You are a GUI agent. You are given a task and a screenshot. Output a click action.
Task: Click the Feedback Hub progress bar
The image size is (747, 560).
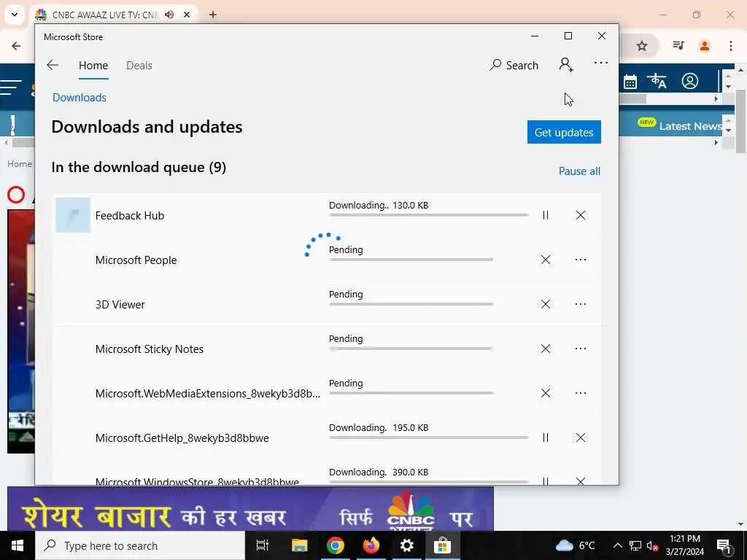[429, 215]
